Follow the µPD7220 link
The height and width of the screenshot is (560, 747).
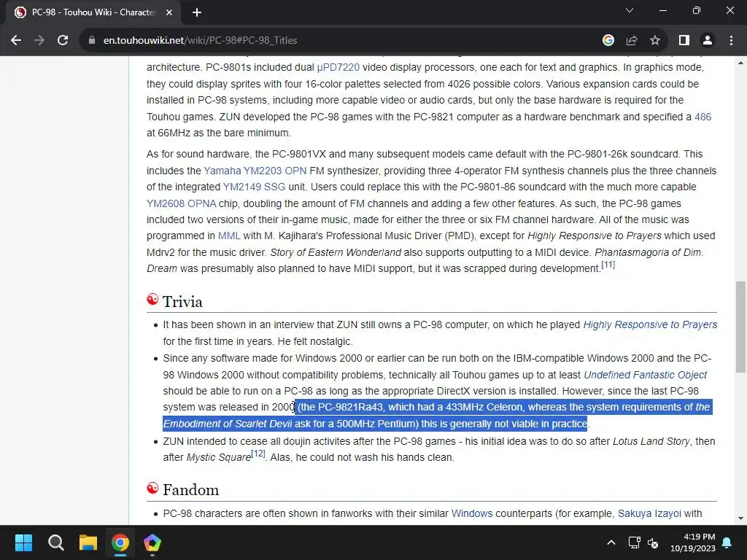338,67
